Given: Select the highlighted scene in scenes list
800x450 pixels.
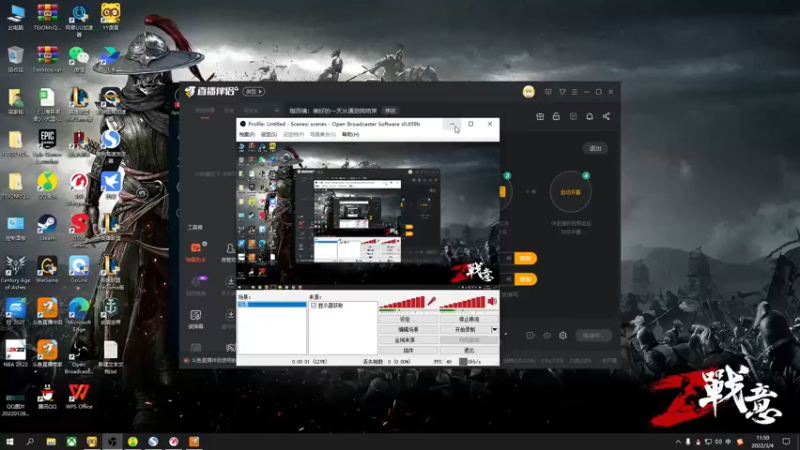Looking at the screenshot, I should coord(272,305).
